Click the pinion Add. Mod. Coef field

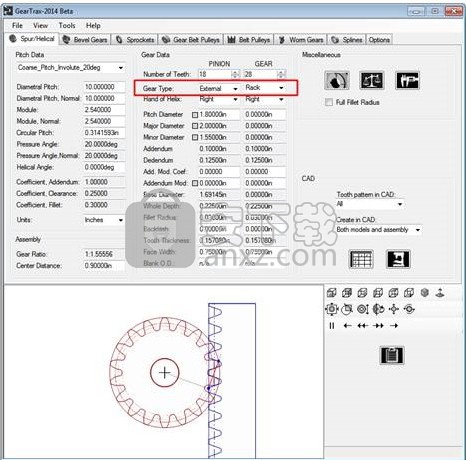[x=219, y=172]
